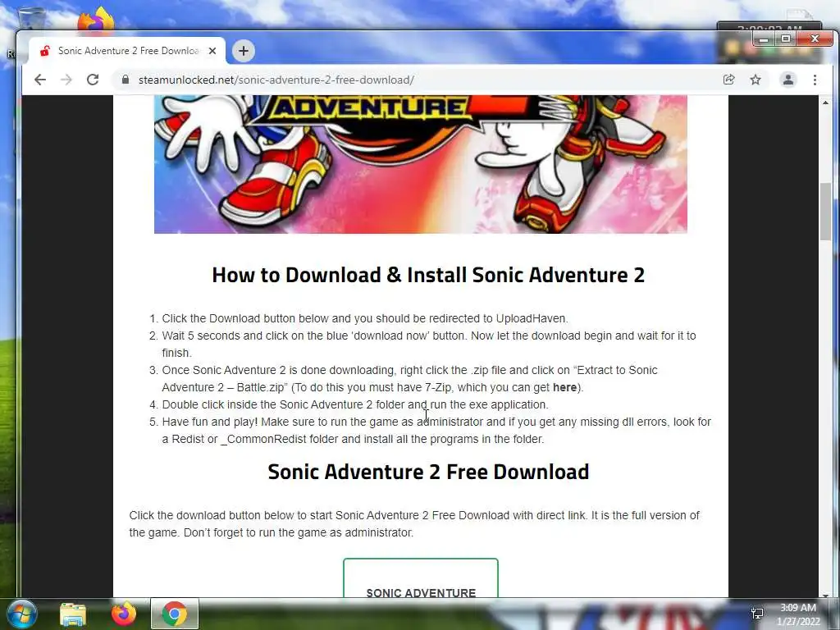Viewport: 840px width, 630px height.
Task: Close the Sonic Adventure 2 tab
Action: [x=212, y=51]
